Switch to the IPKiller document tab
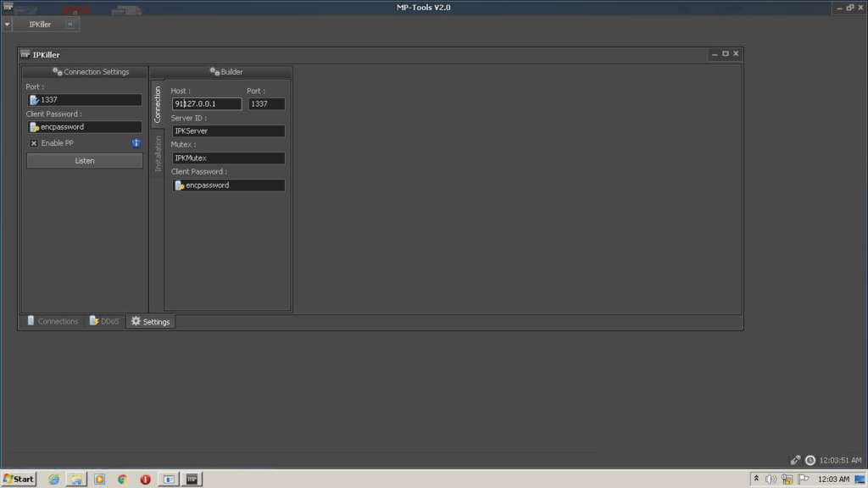The height and width of the screenshot is (488, 868). 40,25
